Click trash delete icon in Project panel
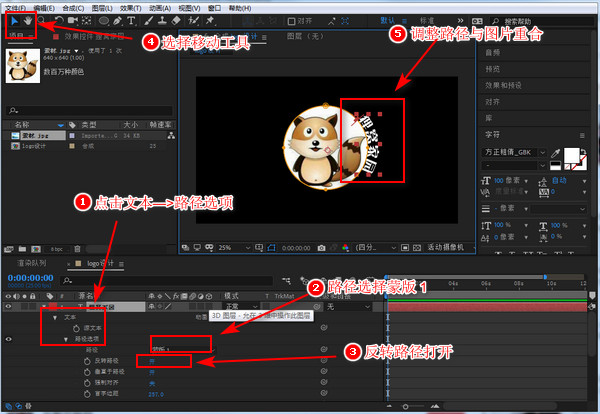600x414 pixels. (x=77, y=249)
